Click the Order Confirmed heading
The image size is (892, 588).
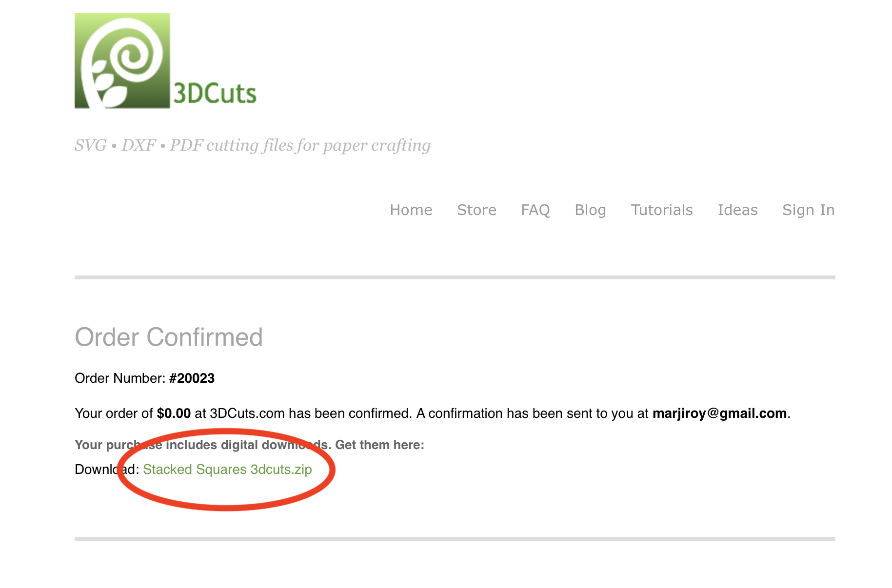pos(169,337)
